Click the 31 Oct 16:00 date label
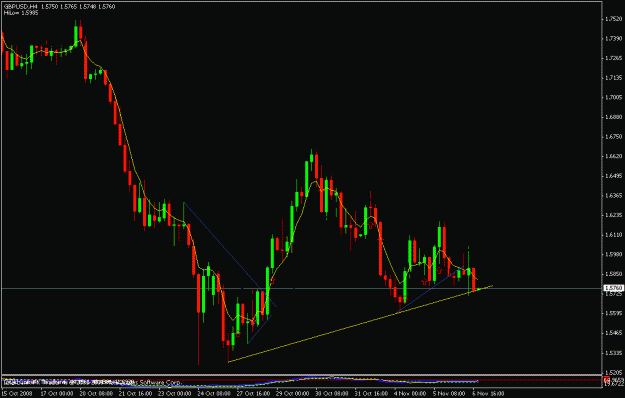The image size is (625, 398). 371,394
